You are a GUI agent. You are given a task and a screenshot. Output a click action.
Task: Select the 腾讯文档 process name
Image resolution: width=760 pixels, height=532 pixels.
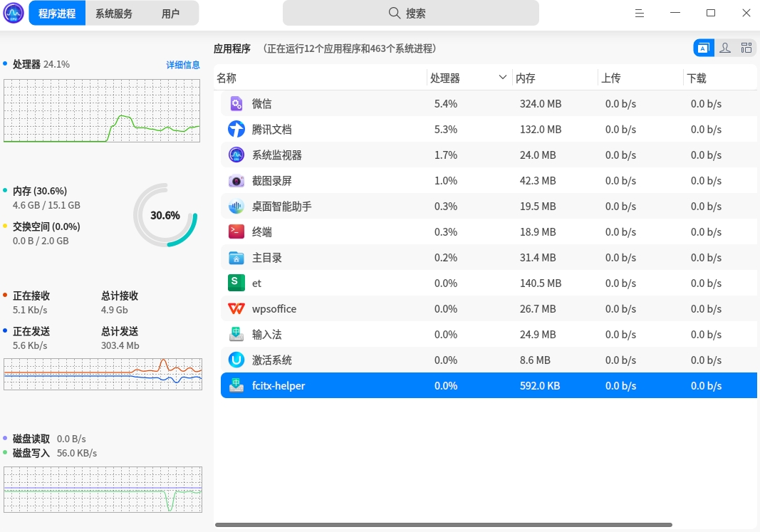[272, 130]
